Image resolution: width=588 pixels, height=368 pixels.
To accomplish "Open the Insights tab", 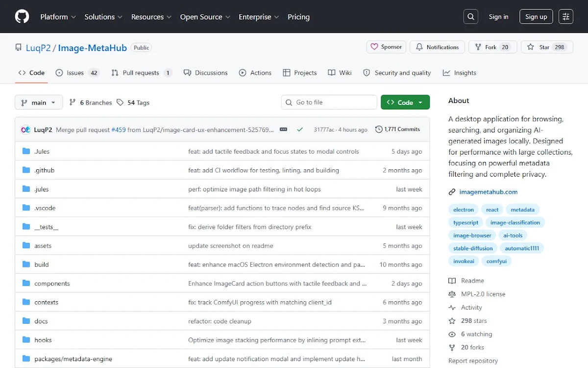I will [x=460, y=73].
